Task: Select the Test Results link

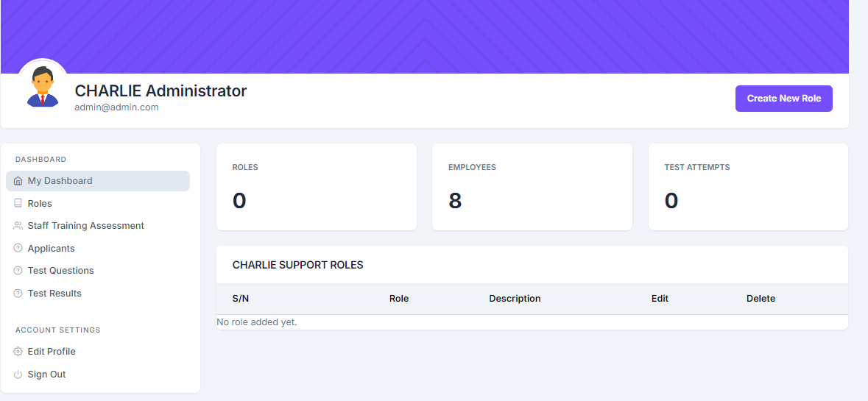Action: click(54, 294)
